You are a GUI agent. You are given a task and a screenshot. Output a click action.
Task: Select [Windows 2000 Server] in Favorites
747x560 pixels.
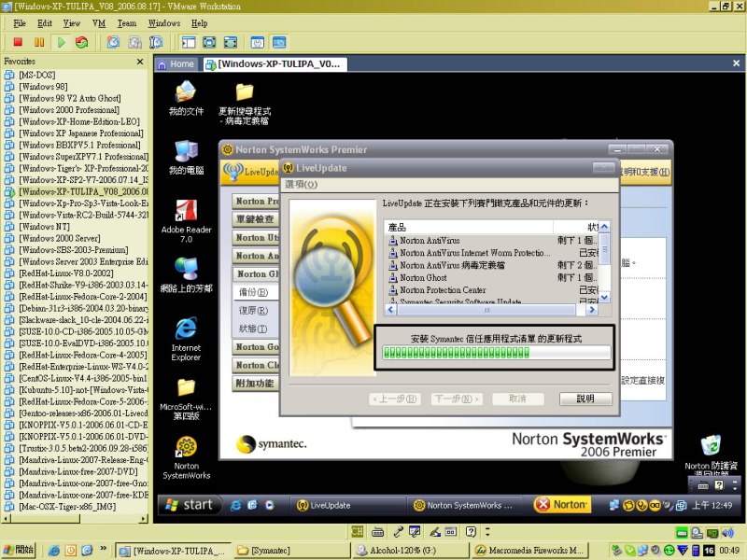(60, 239)
